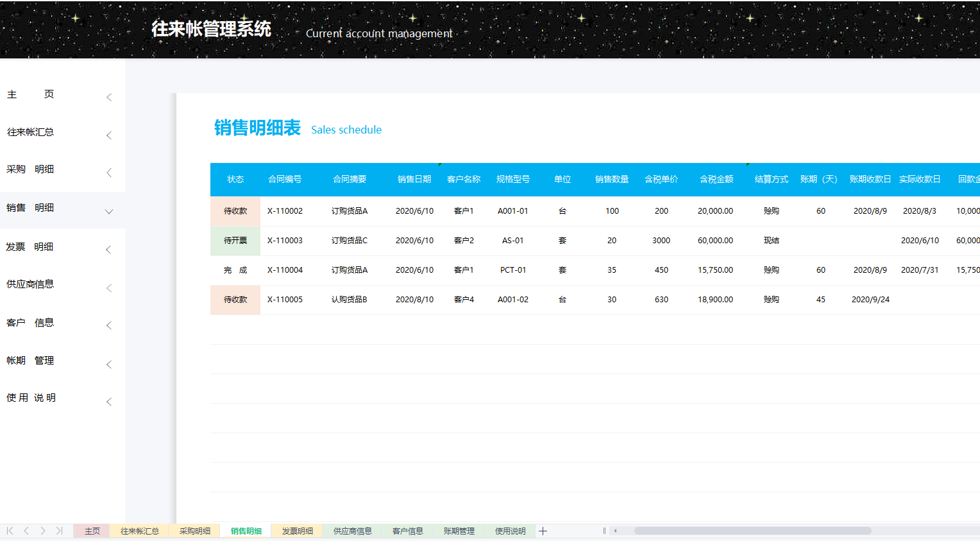The height and width of the screenshot is (541, 980).
Task: Click the next-sheet navigation arrow
Action: point(42,531)
